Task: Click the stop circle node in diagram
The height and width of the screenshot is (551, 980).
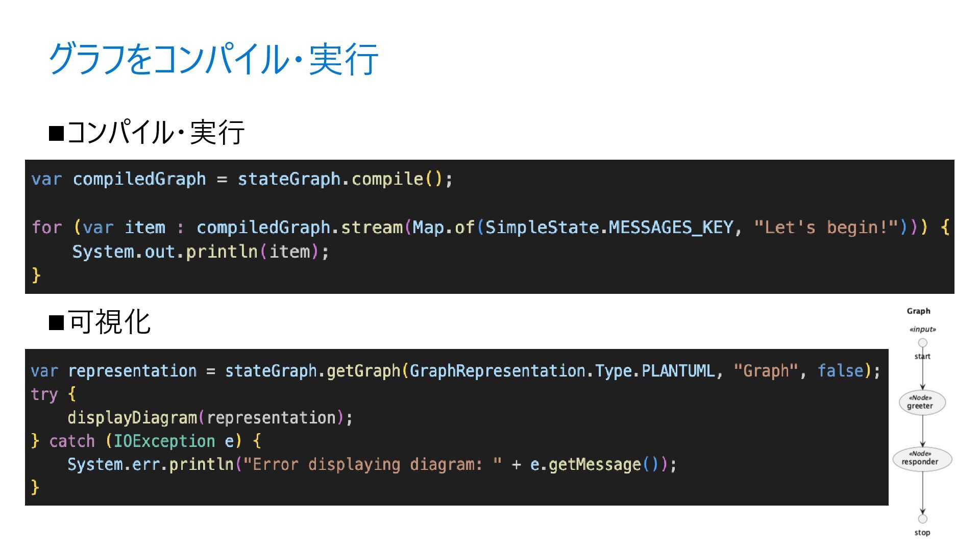Action: click(x=922, y=519)
